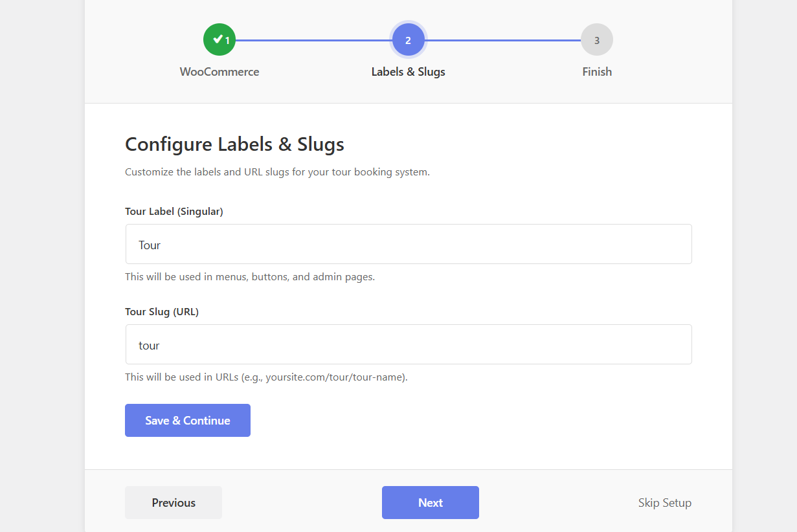The image size is (797, 532).
Task: Click the yoursite.com/tour URL example hint
Action: tap(266, 377)
